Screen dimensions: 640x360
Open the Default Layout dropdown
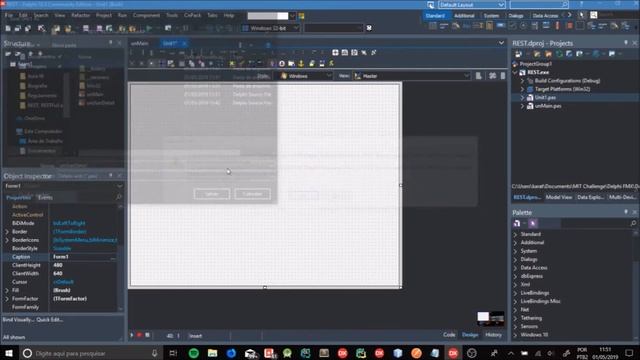pyautogui.click(x=472, y=4)
